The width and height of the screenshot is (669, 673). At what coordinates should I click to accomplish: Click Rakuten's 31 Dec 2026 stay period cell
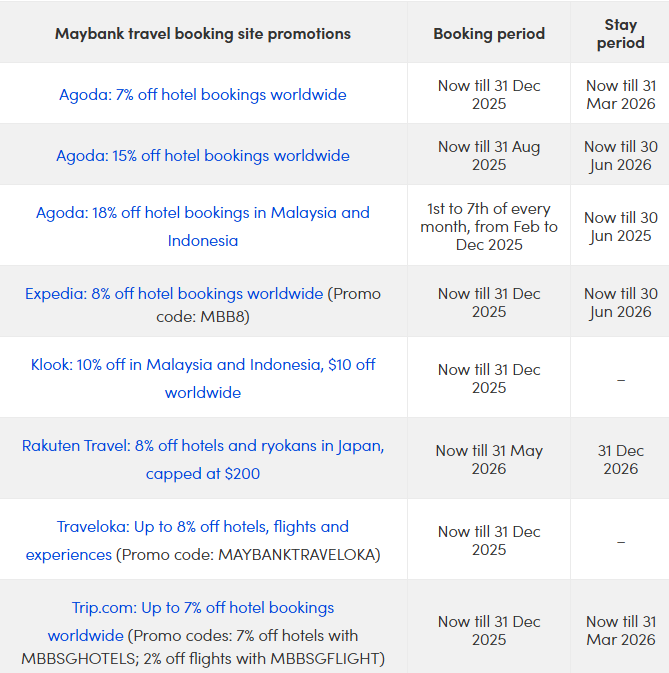click(621, 459)
